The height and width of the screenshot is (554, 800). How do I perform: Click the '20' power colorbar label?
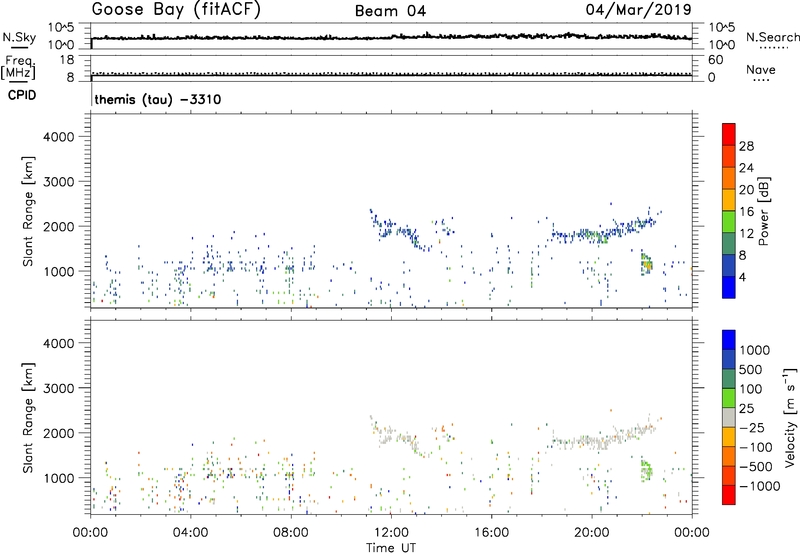click(x=746, y=190)
